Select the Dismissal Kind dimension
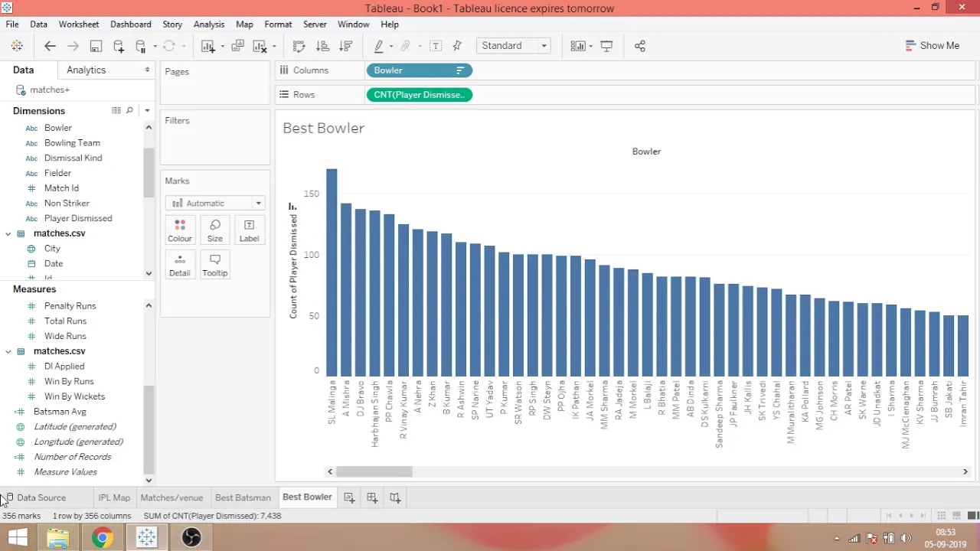 (x=73, y=158)
